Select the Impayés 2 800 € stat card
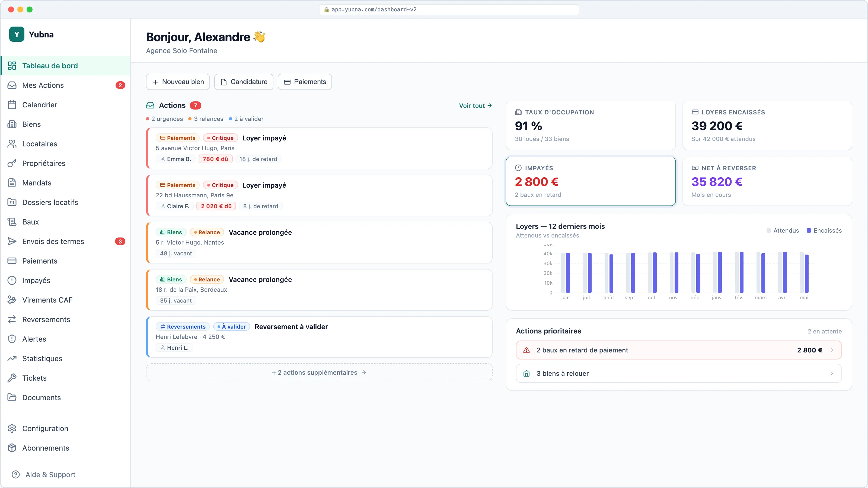 coord(591,181)
